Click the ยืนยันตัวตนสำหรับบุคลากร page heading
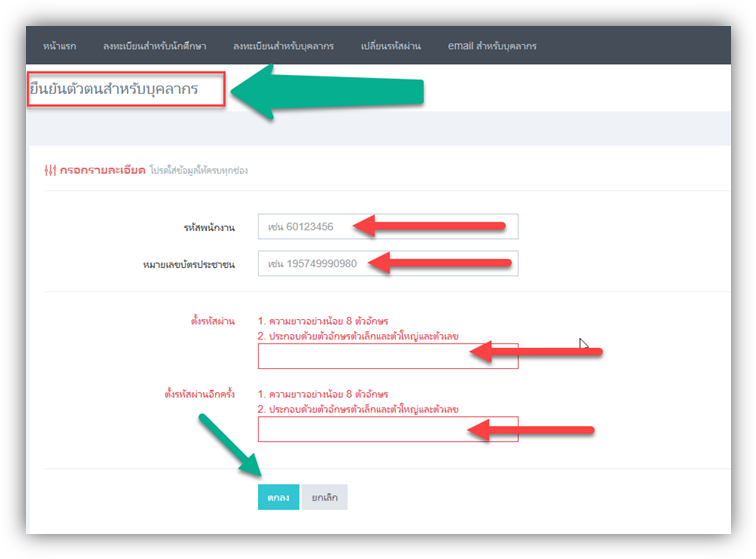 [114, 89]
